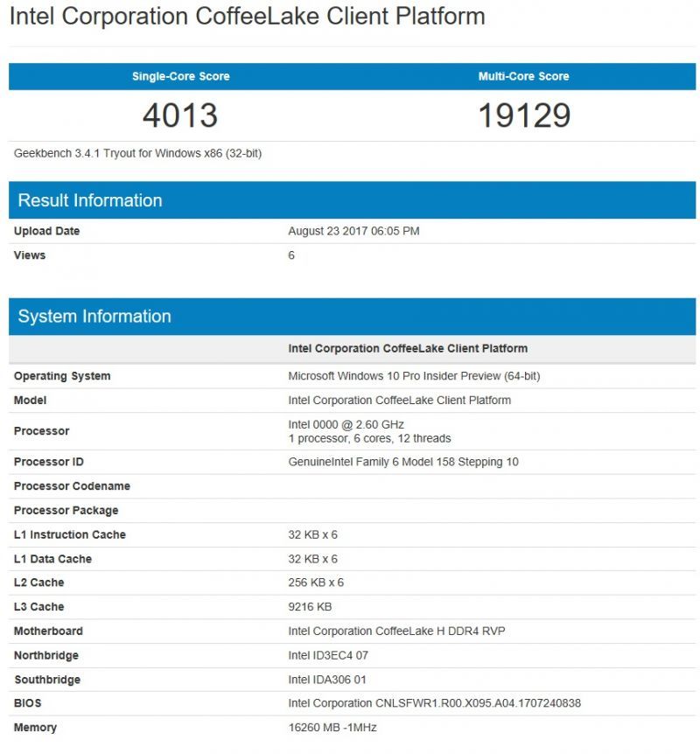
Task: Select the value 9216 KB
Action: pyautogui.click(x=310, y=606)
